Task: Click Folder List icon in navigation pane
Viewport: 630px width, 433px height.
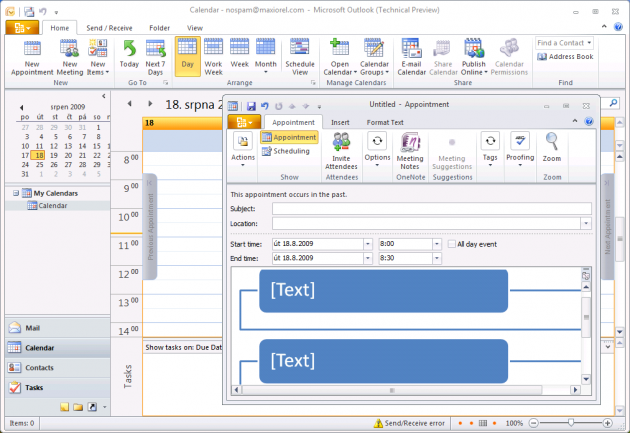Action: [x=78, y=407]
